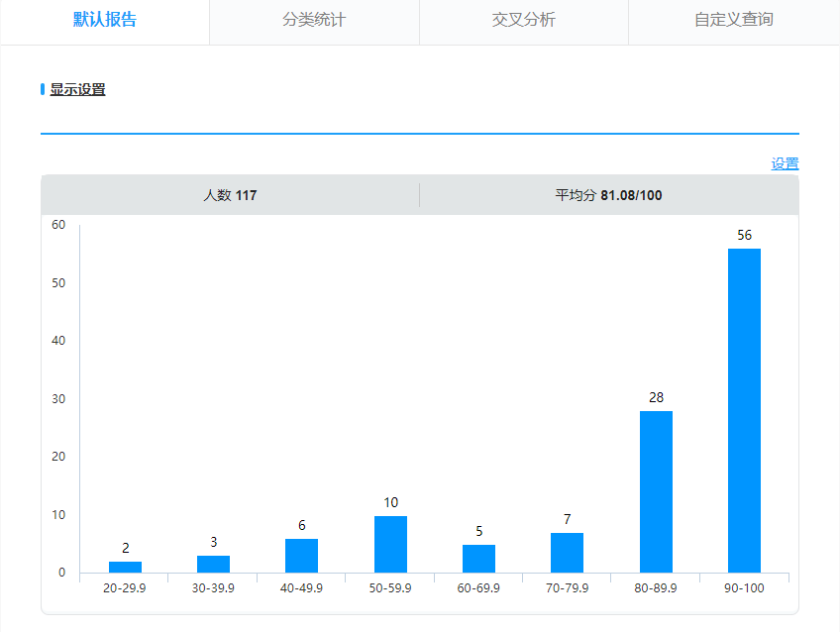840x632 pixels.
Task: Select the bar for the 40-49.9 range
Action: pos(301,556)
